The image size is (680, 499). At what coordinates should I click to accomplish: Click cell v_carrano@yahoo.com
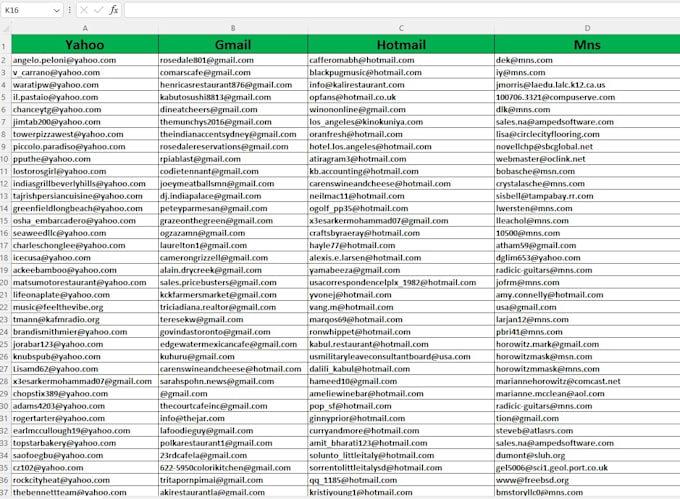click(x=85, y=72)
